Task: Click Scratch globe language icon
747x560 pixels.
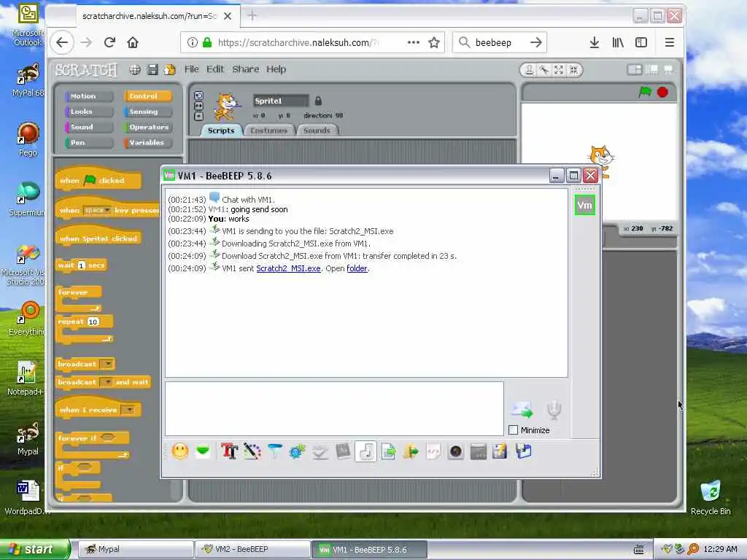Action: tap(135, 70)
